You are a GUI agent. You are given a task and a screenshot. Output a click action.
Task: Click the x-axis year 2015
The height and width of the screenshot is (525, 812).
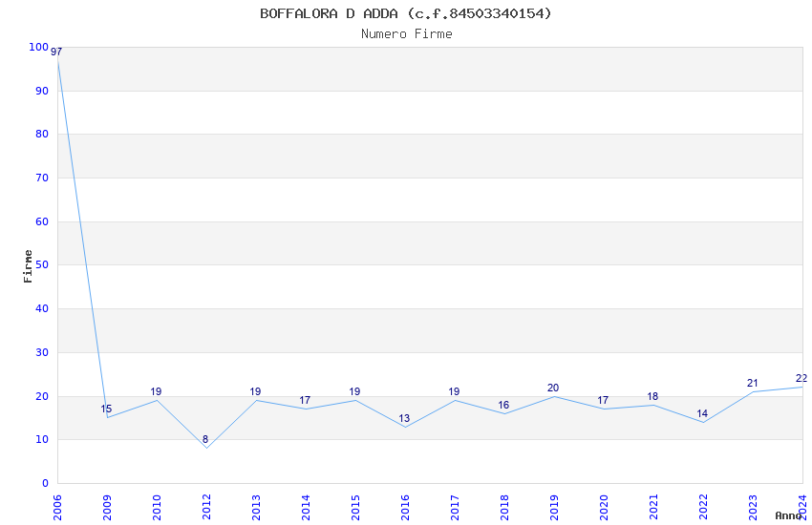point(355,507)
